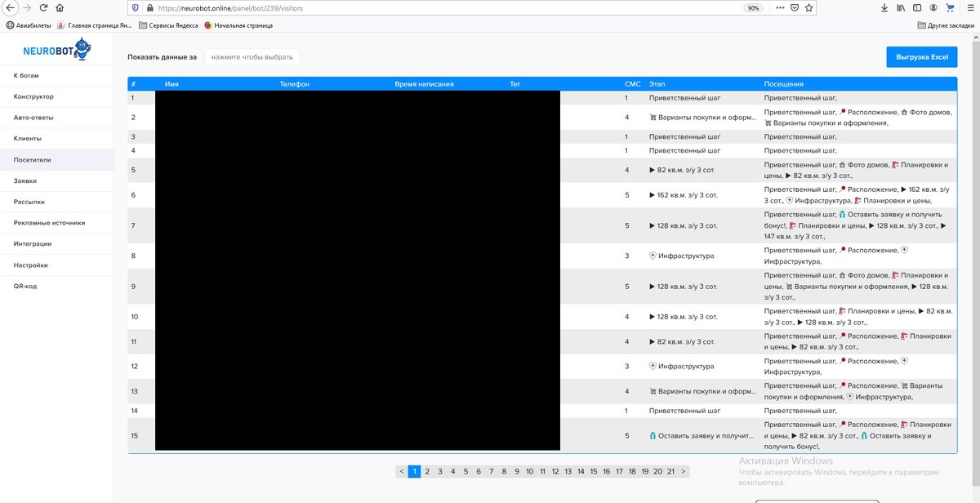Go back with the browser back arrow
This screenshot has width=980, height=503.
9,7
